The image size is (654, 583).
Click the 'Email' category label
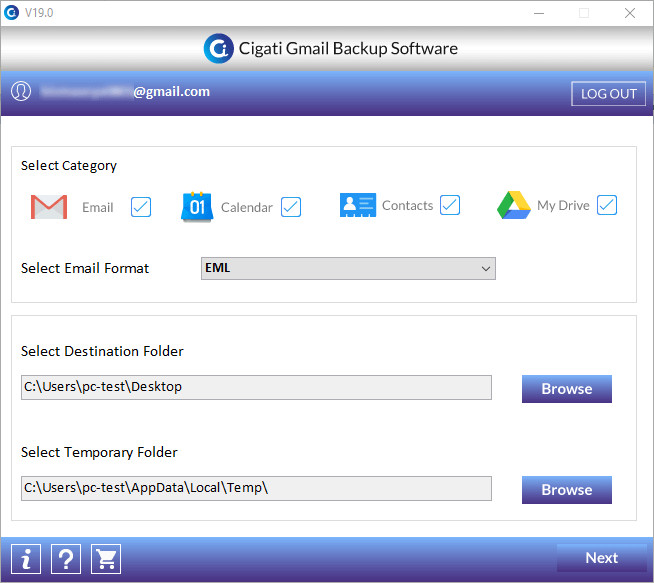click(x=98, y=207)
